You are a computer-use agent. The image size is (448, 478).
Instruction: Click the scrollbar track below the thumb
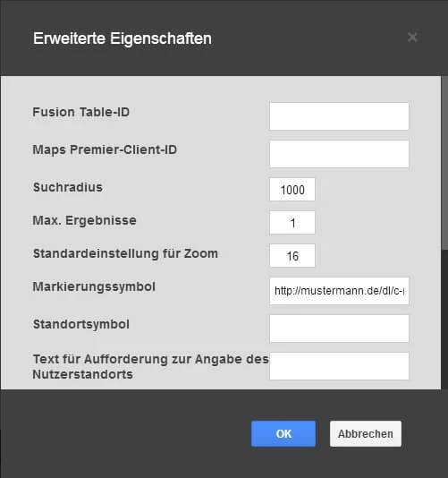[444, 320]
